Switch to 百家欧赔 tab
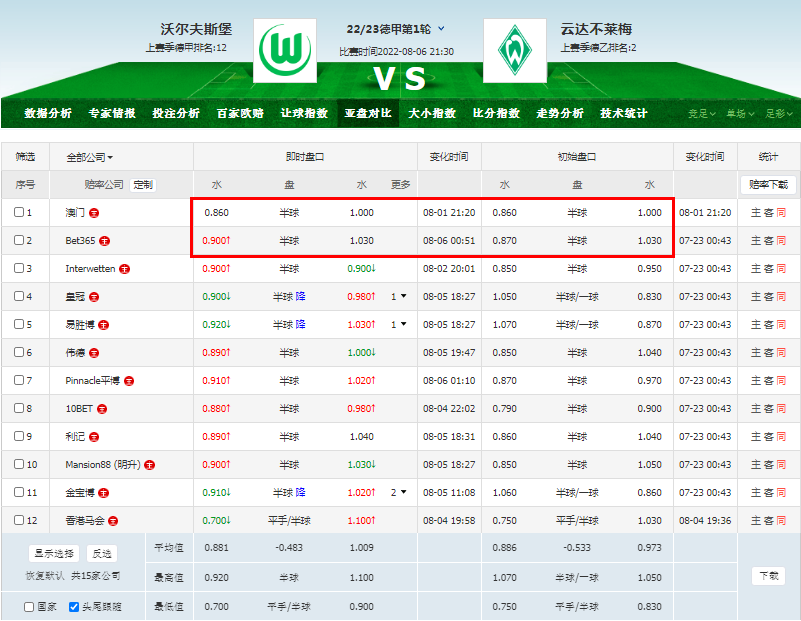This screenshot has width=801, height=621. 240,113
